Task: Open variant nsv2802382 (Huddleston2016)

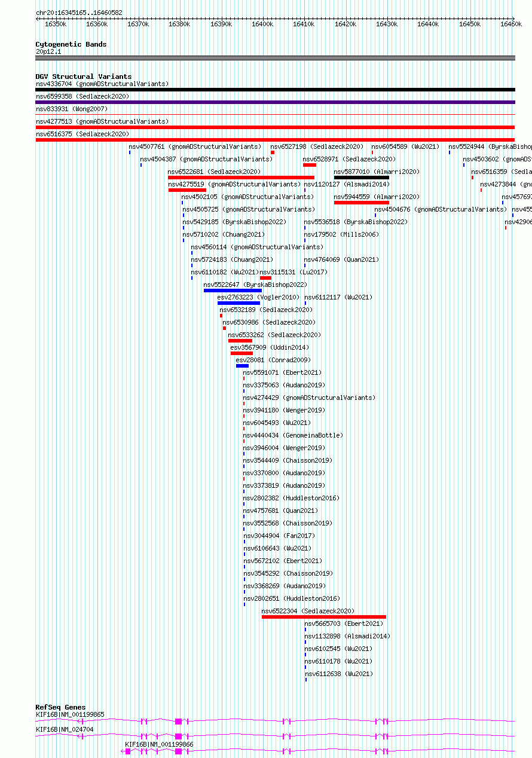Action: point(291,498)
